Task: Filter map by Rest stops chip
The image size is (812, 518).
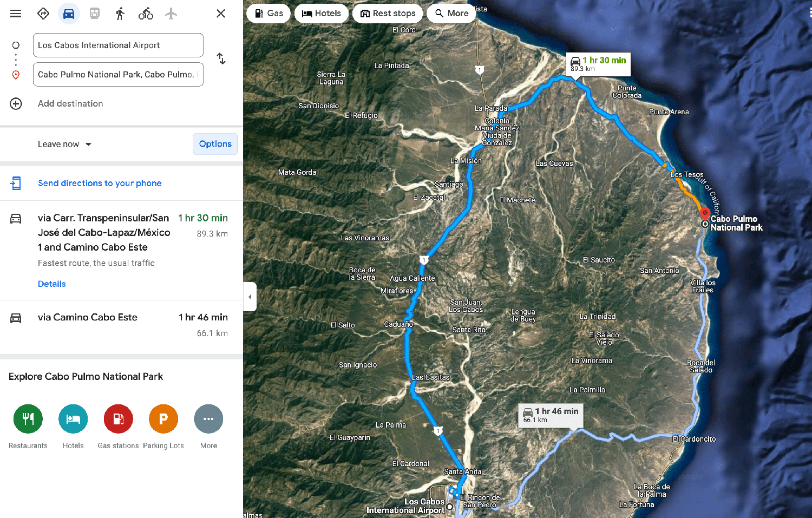Action: [x=388, y=14]
